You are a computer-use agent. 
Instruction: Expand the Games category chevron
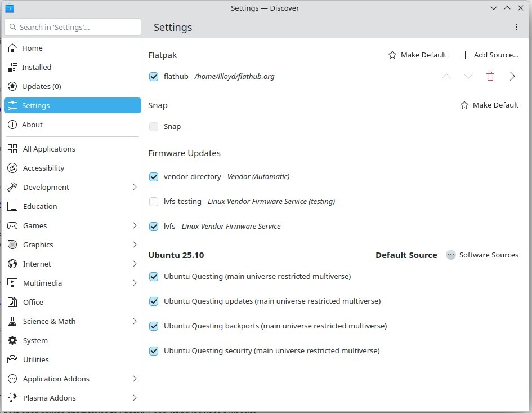tap(135, 225)
